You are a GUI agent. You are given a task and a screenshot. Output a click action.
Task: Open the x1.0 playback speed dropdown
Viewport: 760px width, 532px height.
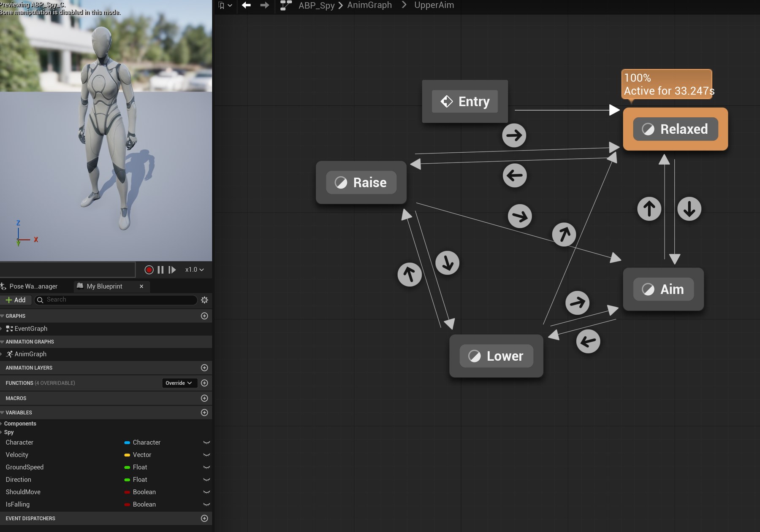pyautogui.click(x=194, y=270)
